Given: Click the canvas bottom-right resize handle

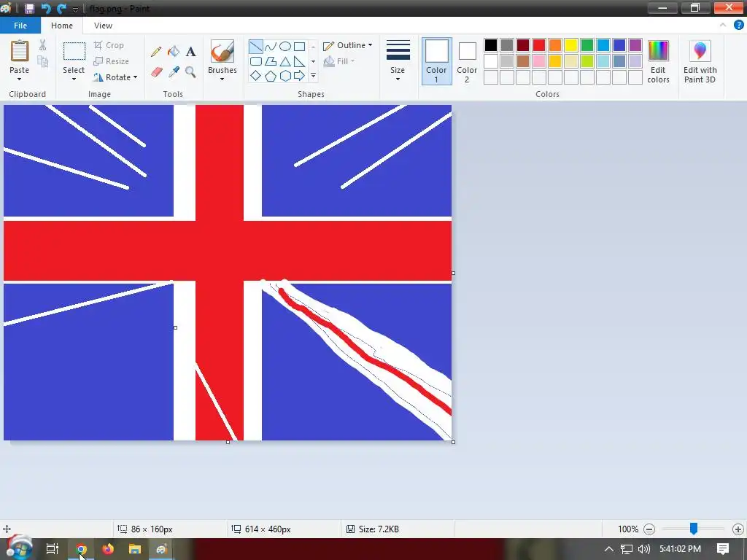Looking at the screenshot, I should [x=453, y=442].
